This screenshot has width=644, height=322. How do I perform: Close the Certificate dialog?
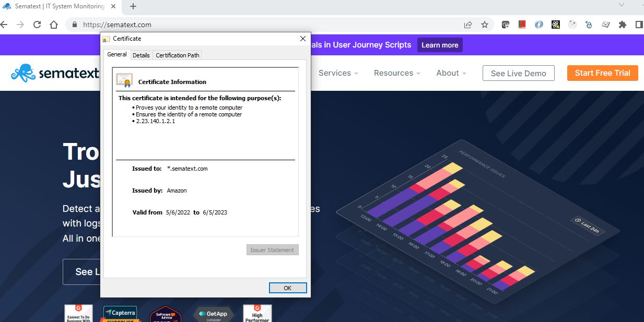(x=302, y=39)
